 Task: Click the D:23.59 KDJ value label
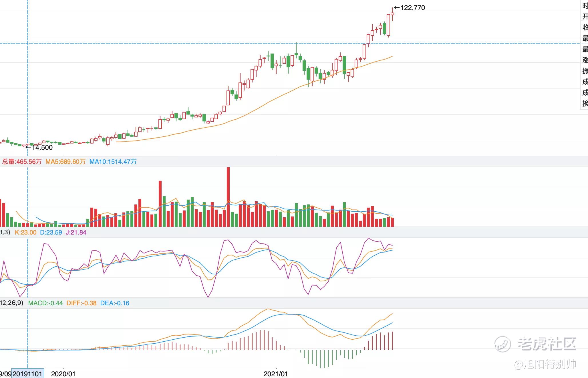click(51, 233)
